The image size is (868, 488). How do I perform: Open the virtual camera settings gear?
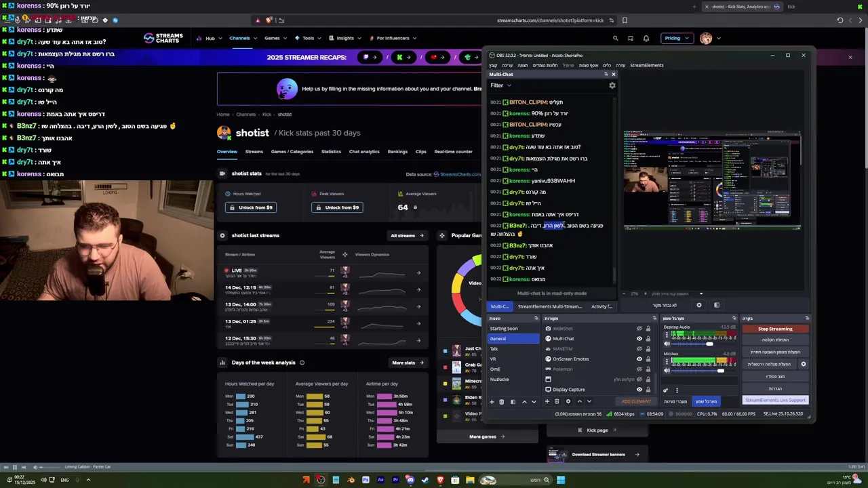pos(804,364)
